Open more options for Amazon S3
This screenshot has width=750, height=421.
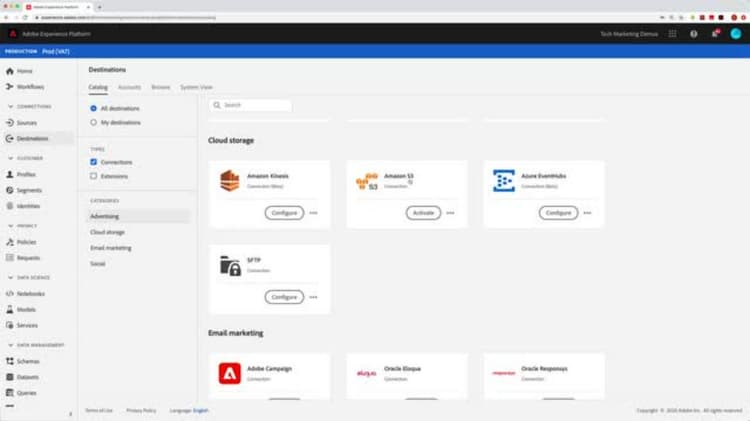pos(450,213)
